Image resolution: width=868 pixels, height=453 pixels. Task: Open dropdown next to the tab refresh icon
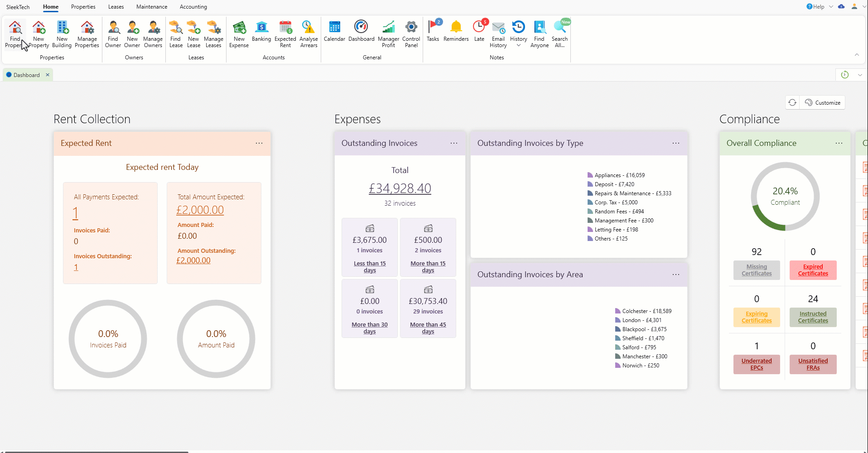coord(860,75)
